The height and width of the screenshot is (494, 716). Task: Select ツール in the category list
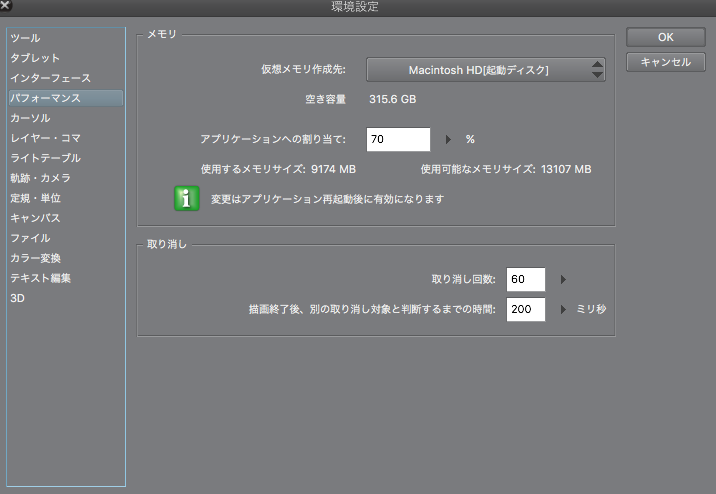coord(25,38)
